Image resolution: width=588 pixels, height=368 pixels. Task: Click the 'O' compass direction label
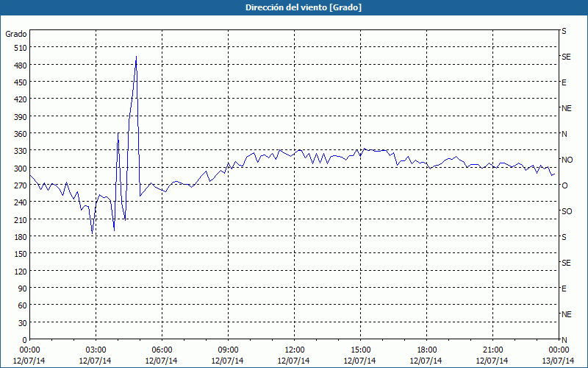pos(564,185)
